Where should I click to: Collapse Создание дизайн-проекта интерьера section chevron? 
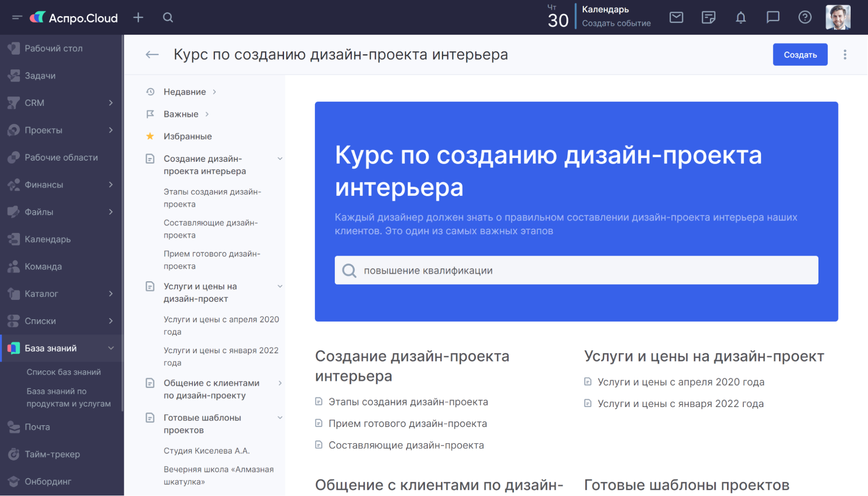click(x=280, y=159)
